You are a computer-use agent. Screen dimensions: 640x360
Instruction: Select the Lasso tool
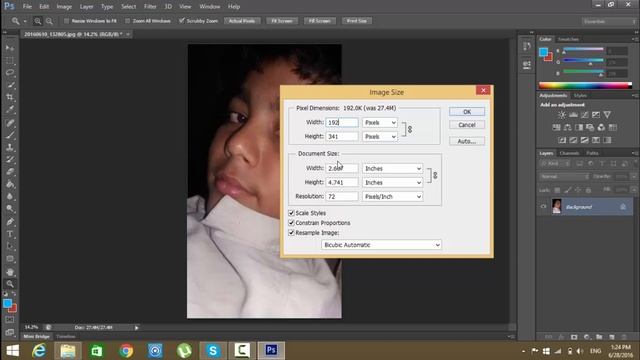coord(10,73)
